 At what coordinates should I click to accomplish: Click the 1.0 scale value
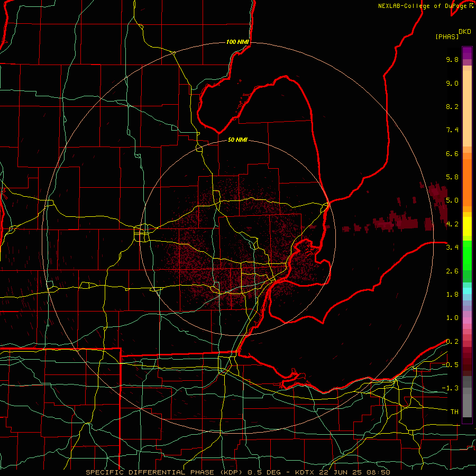tap(452, 318)
